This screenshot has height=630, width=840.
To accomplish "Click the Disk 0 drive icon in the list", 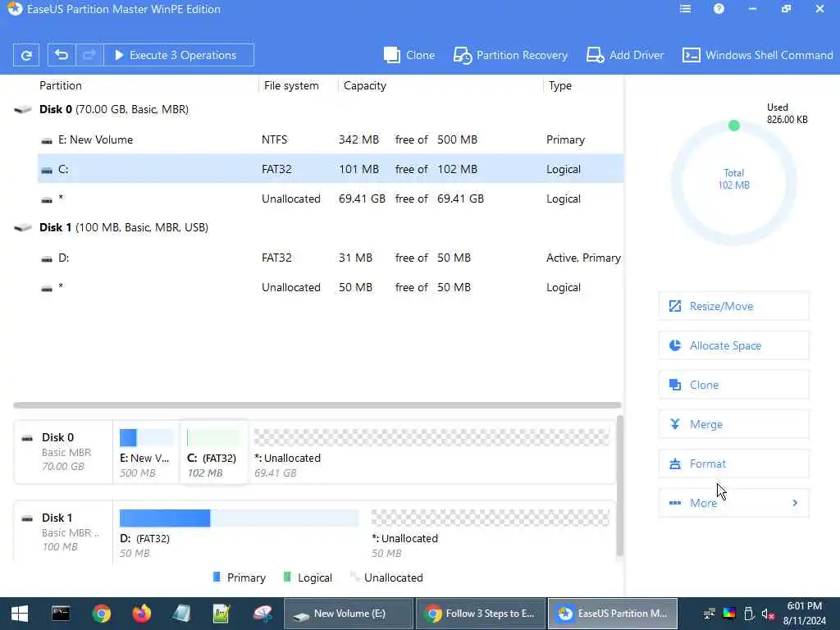I will pyautogui.click(x=22, y=110).
